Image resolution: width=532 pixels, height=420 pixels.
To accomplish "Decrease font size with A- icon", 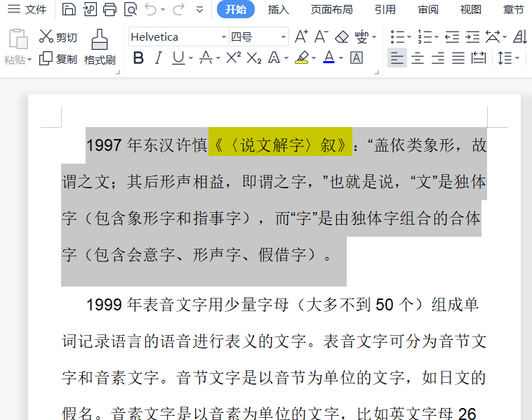I will [x=321, y=37].
